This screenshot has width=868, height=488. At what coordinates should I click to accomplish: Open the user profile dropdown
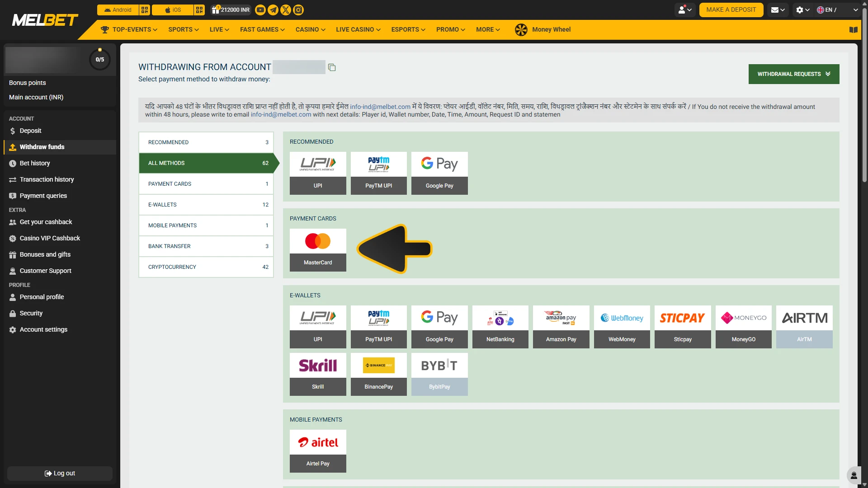point(685,10)
